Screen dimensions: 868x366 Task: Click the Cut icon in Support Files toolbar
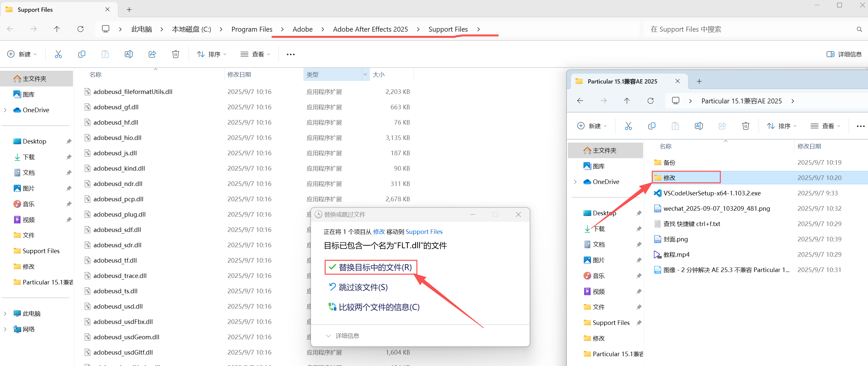pos(58,54)
